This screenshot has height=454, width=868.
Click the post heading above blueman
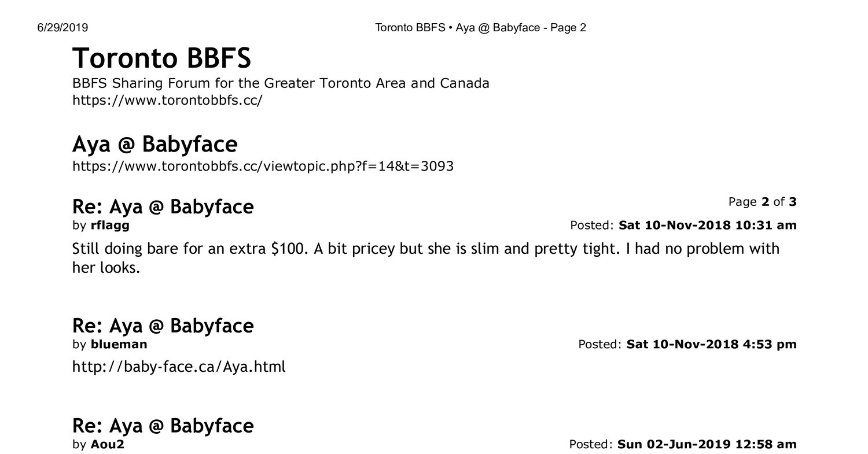pos(163,326)
